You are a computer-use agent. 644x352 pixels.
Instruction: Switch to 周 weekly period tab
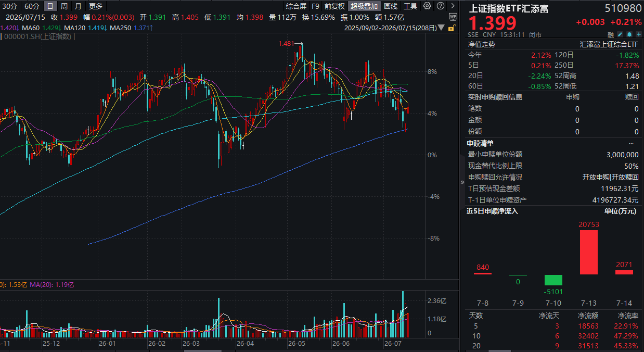point(64,6)
